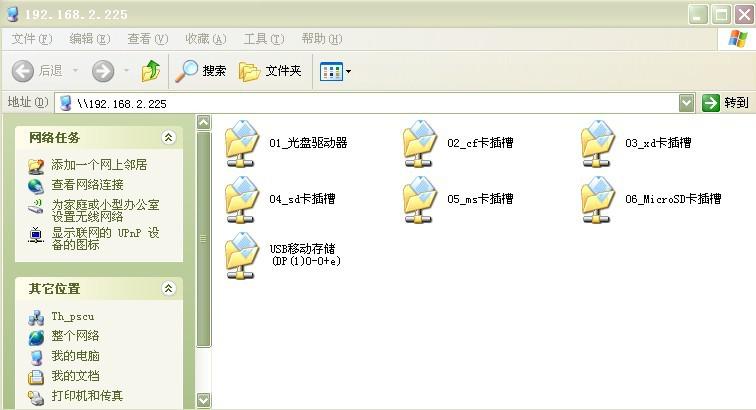Screen dimensions: 756x410
Task: Open the 02_cf卡插槽 shared folder
Action: pos(421,143)
